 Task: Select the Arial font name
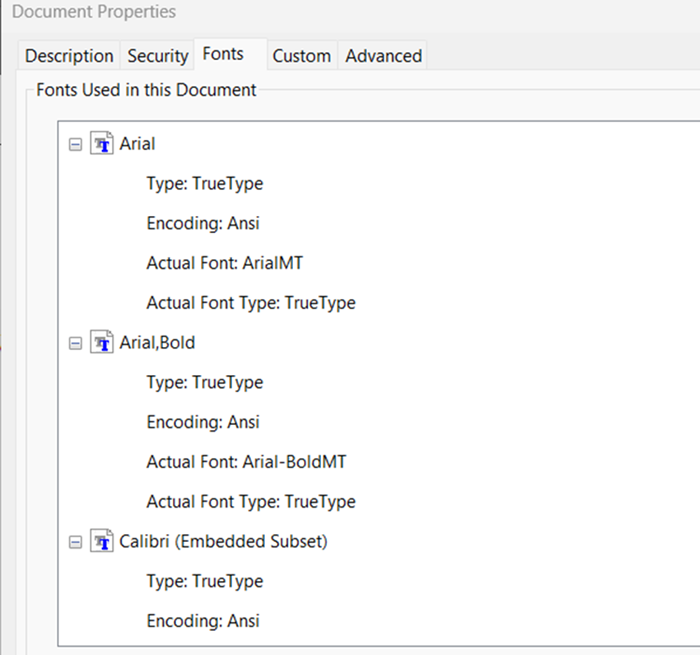[x=137, y=143]
